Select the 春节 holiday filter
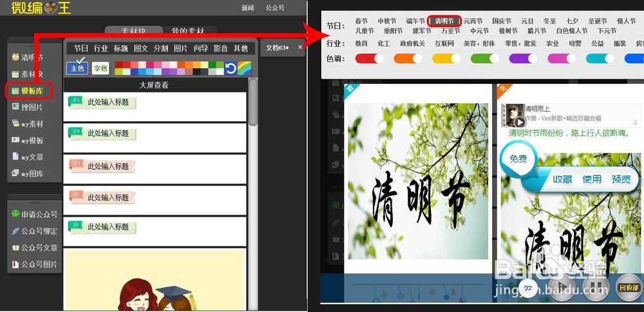The height and width of the screenshot is (312, 644). 361,21
